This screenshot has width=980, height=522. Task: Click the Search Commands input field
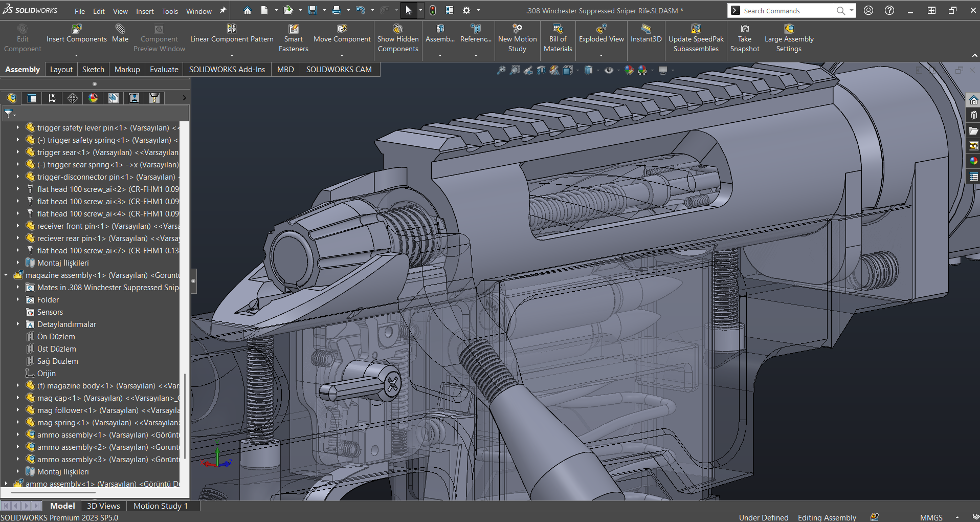click(788, 11)
